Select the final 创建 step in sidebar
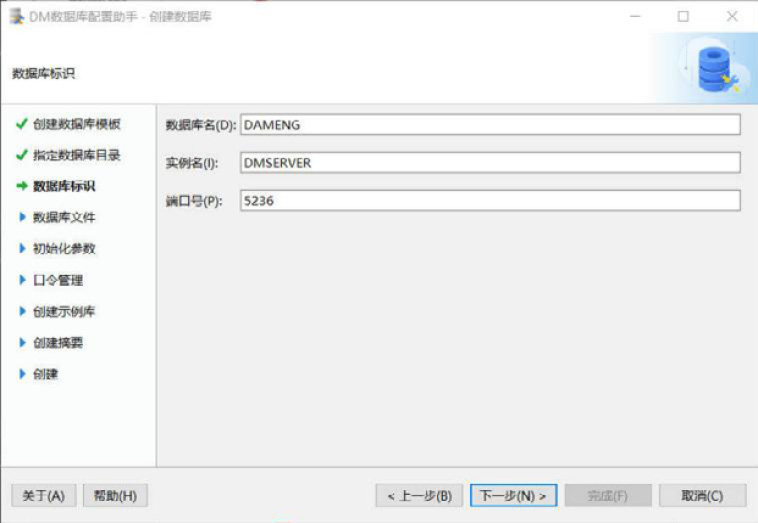This screenshot has height=523, width=758. tap(45, 373)
